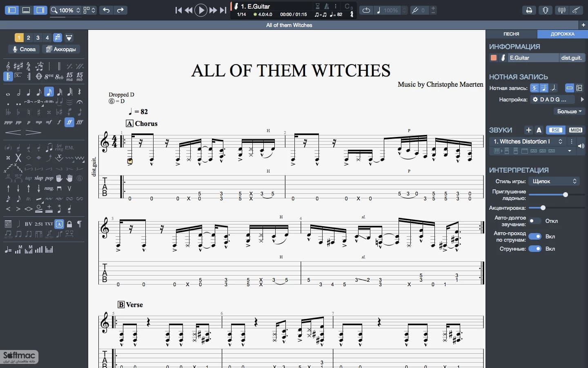Switch to the ДОРОЖКА tab
588x368 pixels.
click(x=562, y=34)
